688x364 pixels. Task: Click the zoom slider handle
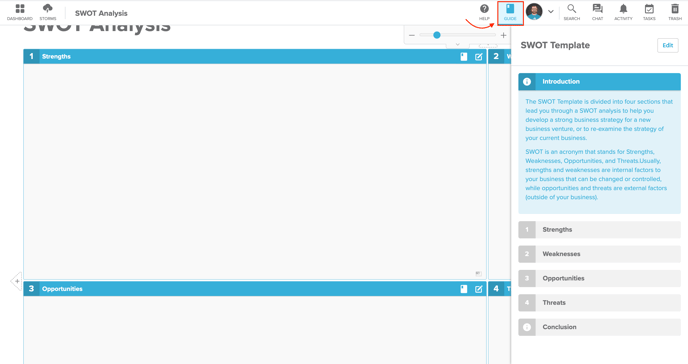pyautogui.click(x=437, y=35)
